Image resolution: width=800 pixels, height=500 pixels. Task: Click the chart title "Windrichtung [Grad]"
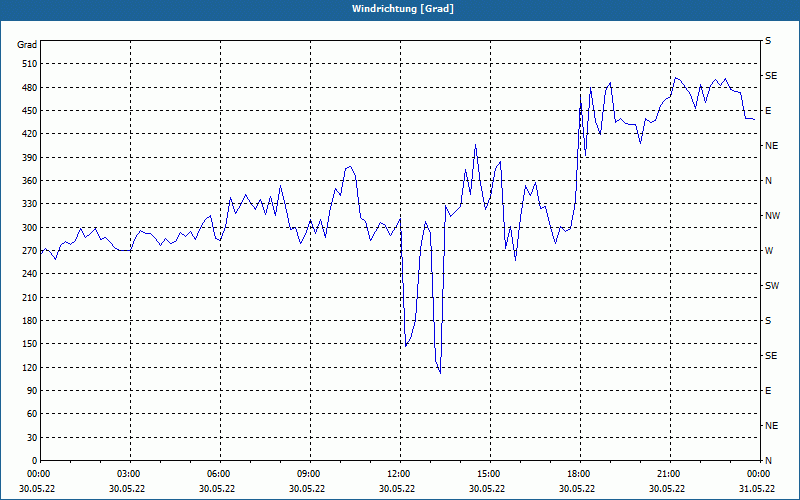(403, 9)
